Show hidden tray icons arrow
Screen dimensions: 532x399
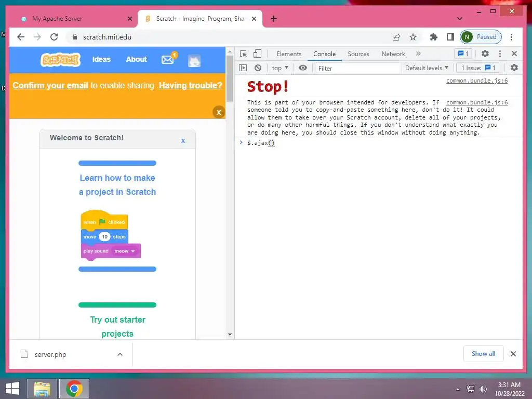pyautogui.click(x=458, y=389)
